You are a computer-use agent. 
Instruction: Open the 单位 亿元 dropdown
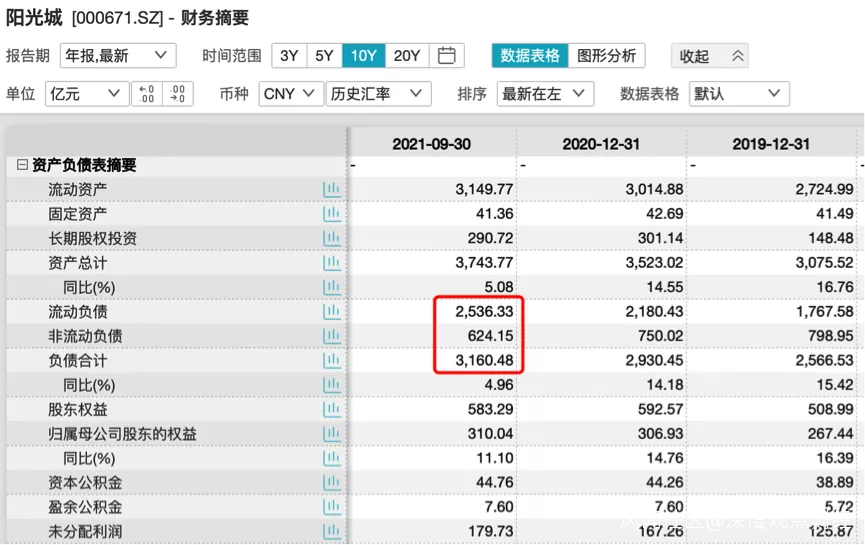86,94
